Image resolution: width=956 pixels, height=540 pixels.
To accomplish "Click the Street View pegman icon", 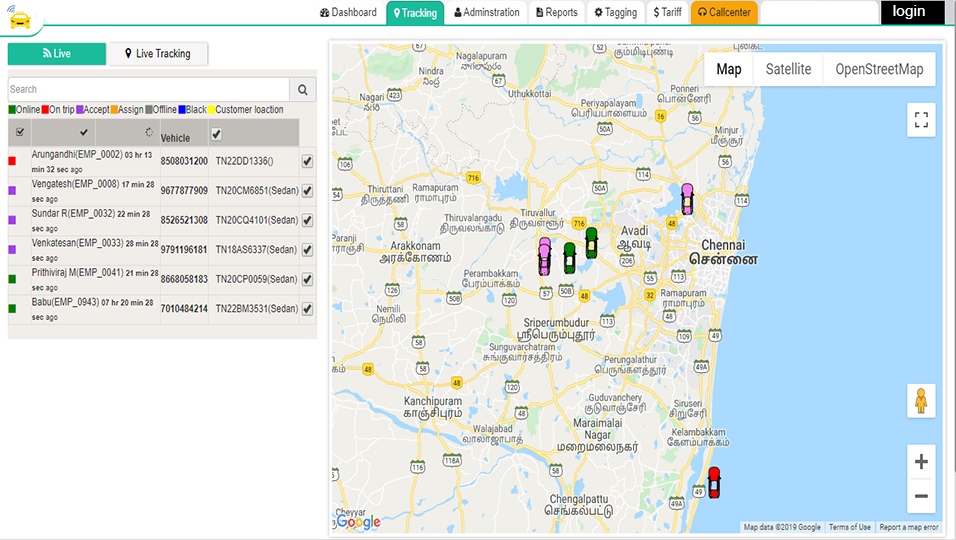I will click(921, 401).
